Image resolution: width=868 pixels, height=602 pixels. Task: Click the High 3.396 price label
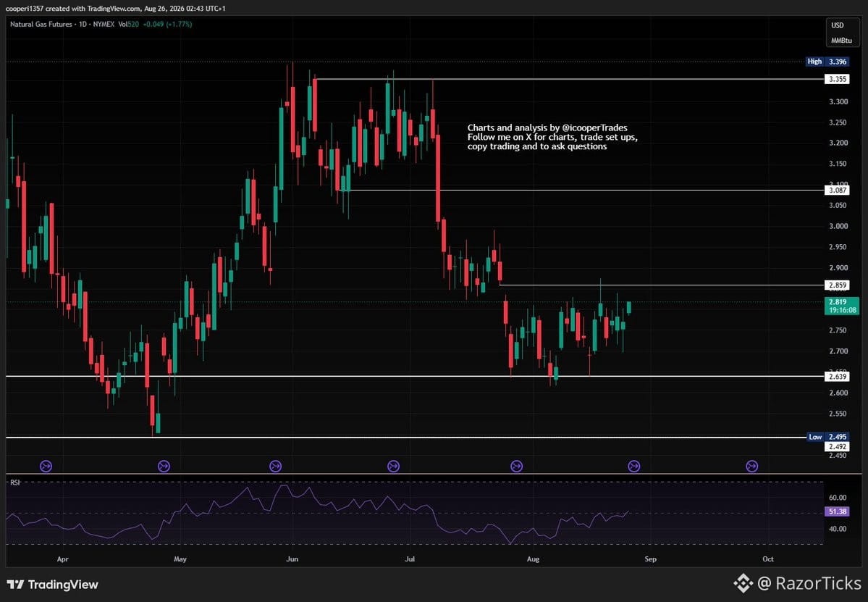tap(827, 62)
